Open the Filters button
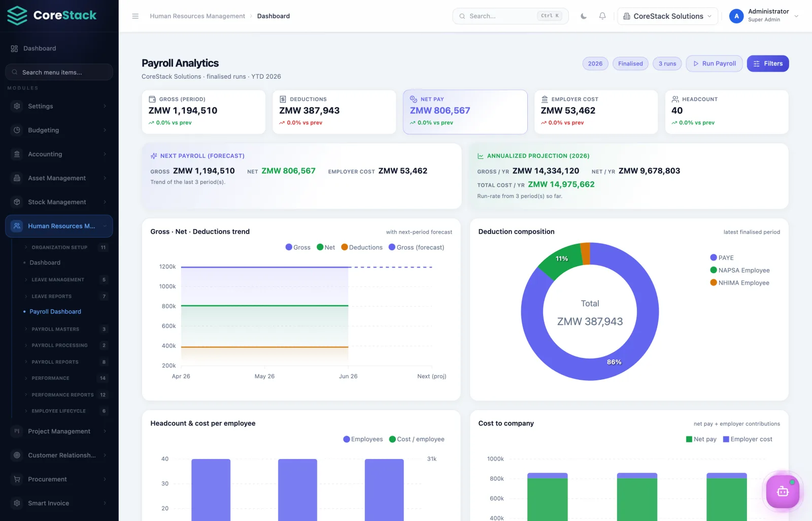The image size is (812, 521). (x=768, y=63)
